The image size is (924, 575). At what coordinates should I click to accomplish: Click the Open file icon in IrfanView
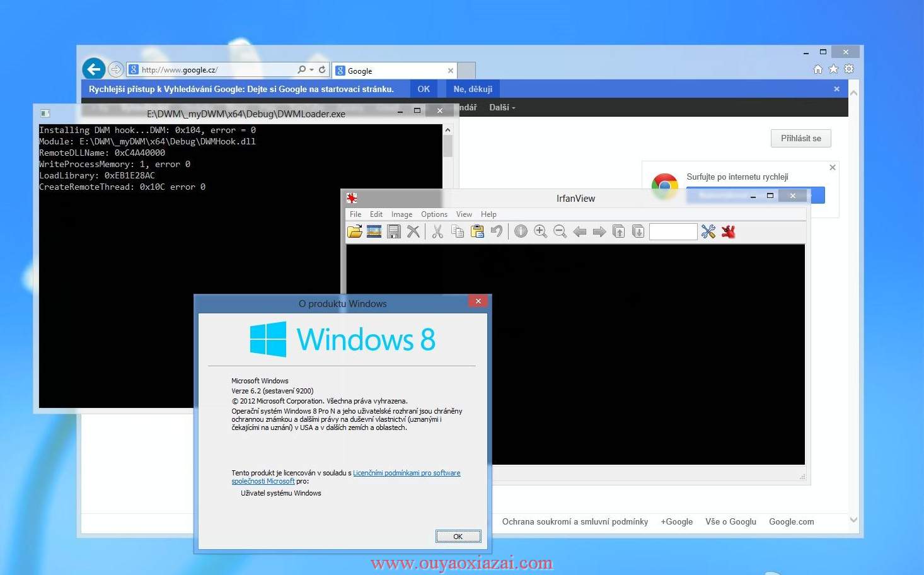tap(355, 231)
